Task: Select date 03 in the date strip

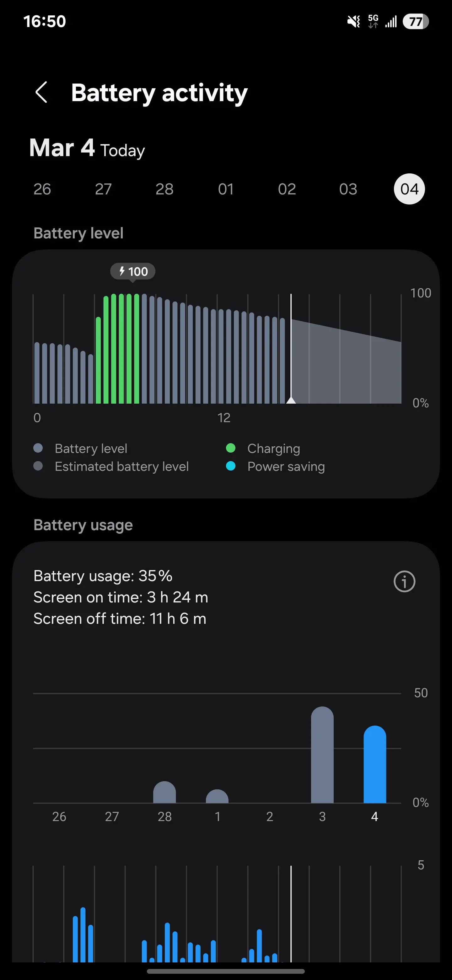Action: point(348,189)
